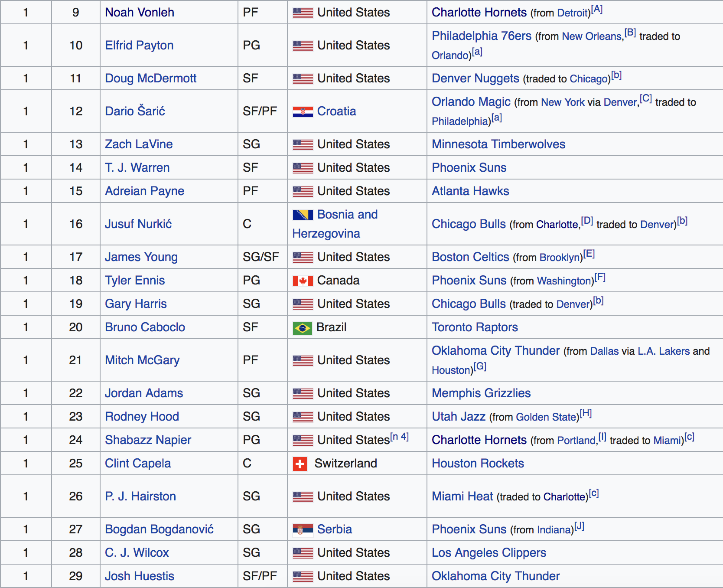The width and height of the screenshot is (723, 588).
Task: Open Bruno Caboclo player link
Action: (145, 327)
